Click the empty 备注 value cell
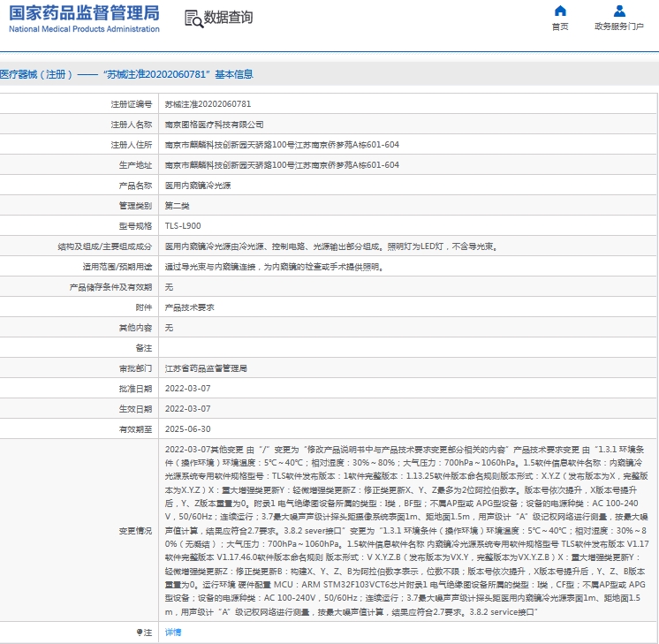Viewport: 659px width, 644px height. coord(407,348)
